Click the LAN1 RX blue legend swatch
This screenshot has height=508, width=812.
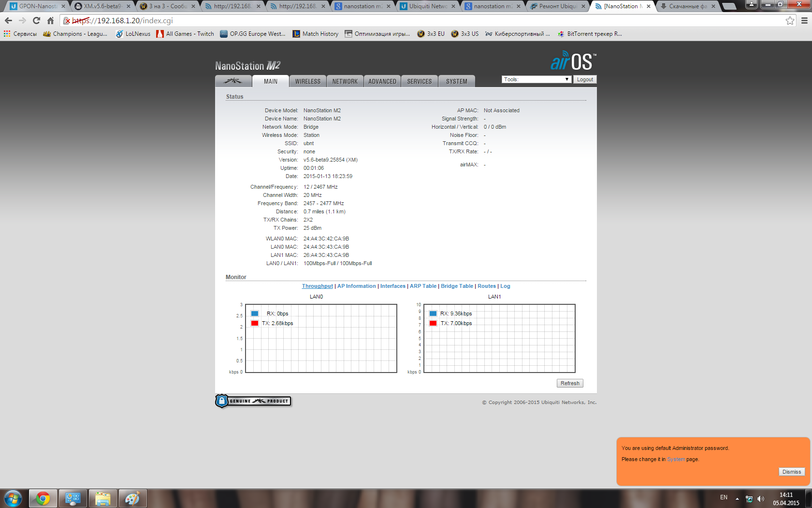coord(433,314)
